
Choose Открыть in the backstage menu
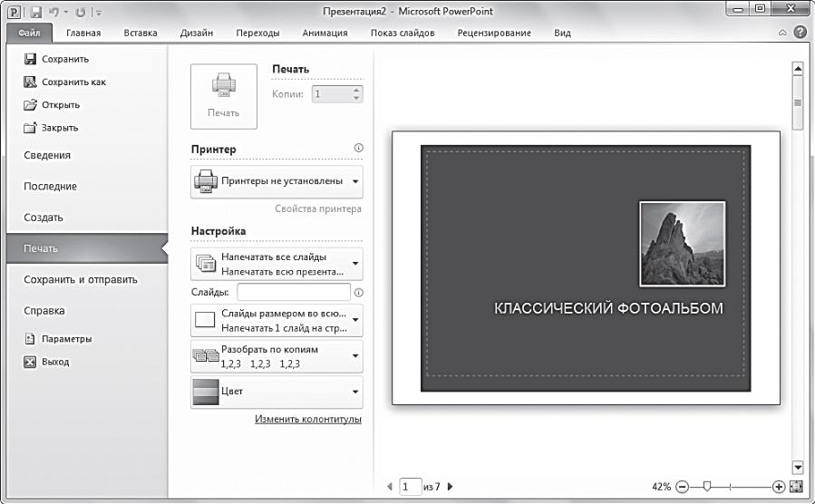tap(52, 105)
